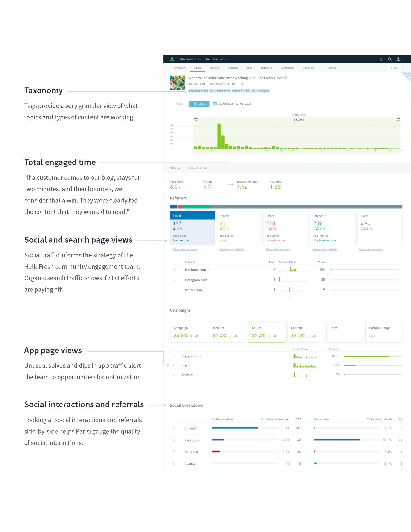Image resolution: width=411 pixels, height=532 pixels.
Task: Open the Sections tab
Action: tap(233, 68)
